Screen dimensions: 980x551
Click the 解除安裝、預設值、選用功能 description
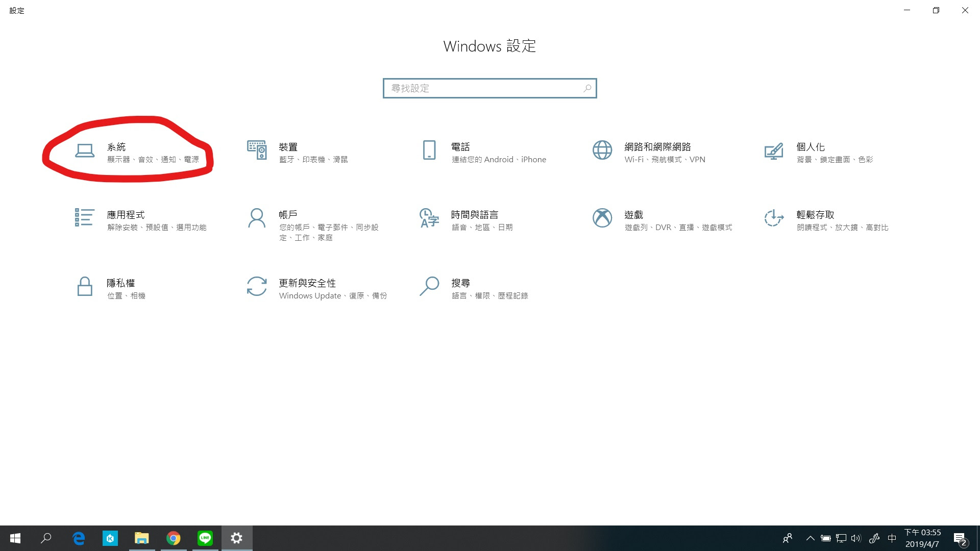click(x=157, y=228)
